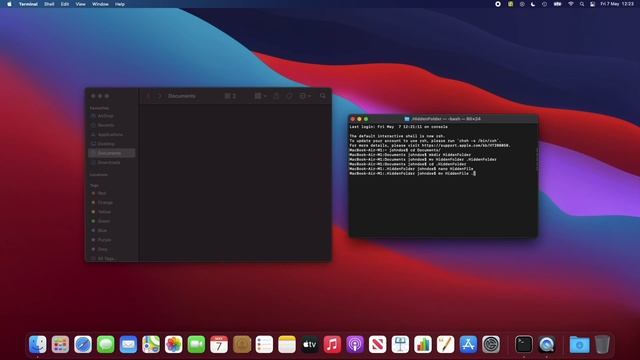640x360 pixels.
Task: Select Documents in the Finder sidebar
Action: coord(112,153)
